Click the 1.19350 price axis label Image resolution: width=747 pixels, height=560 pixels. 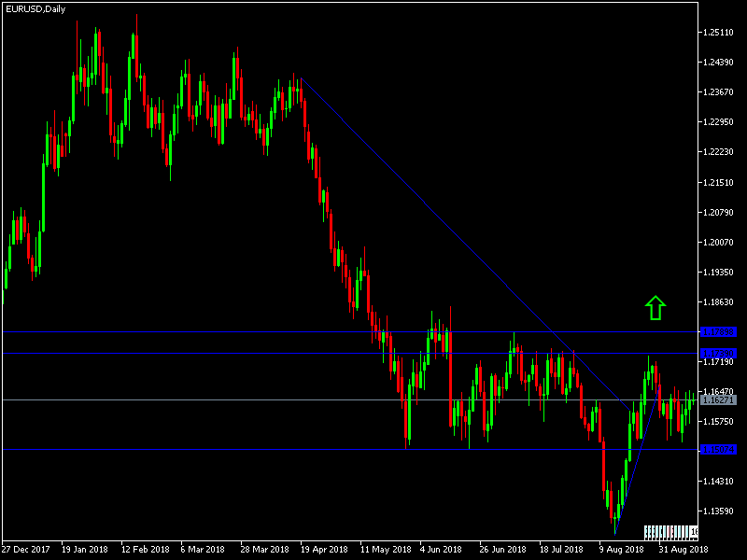point(718,273)
